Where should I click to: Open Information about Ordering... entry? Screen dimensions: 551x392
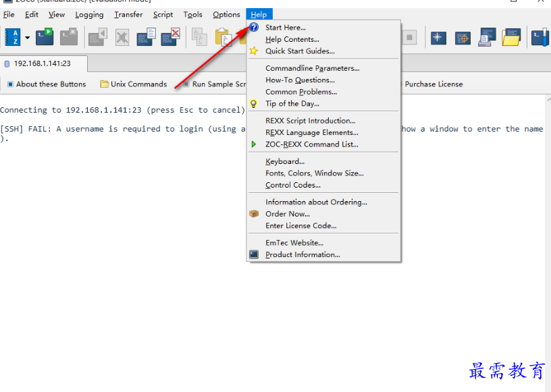pyautogui.click(x=323, y=202)
